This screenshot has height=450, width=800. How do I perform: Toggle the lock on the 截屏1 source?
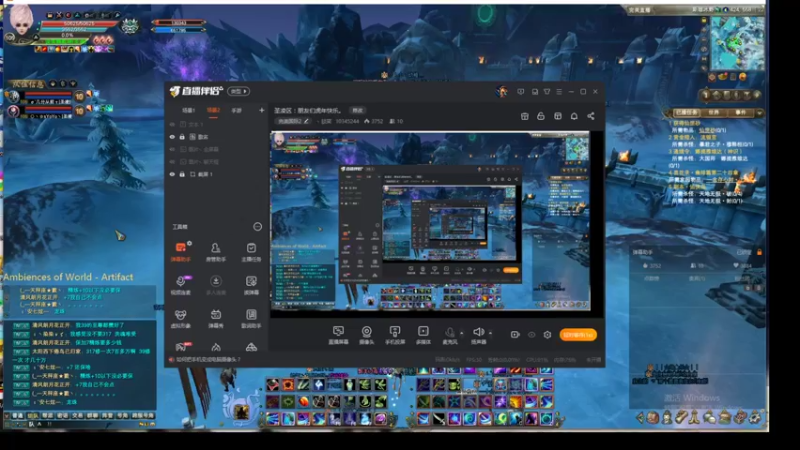coord(182,174)
